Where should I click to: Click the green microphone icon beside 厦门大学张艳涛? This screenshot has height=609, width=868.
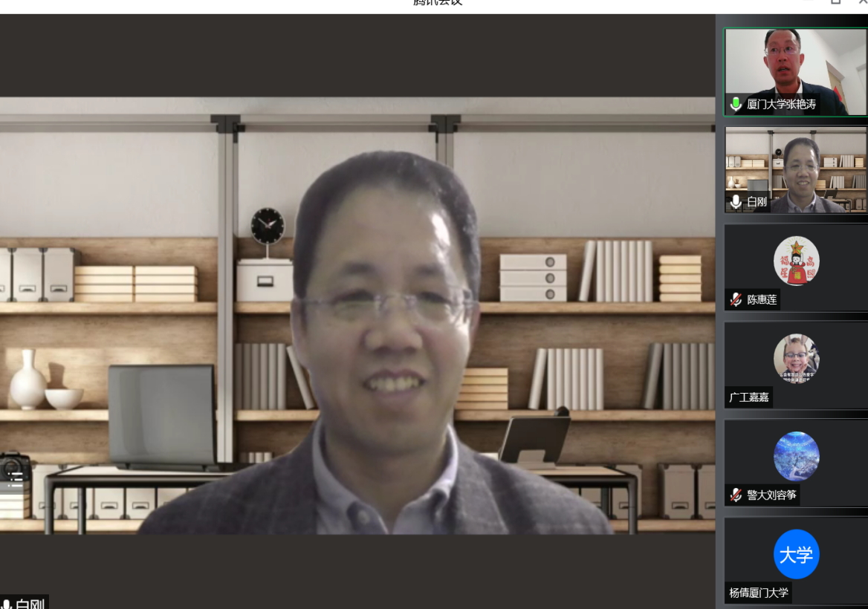pos(736,105)
